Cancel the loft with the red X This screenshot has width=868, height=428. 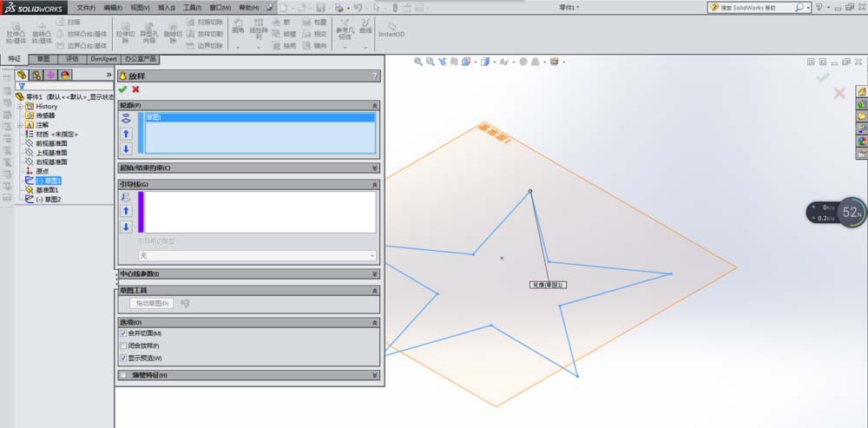point(135,89)
